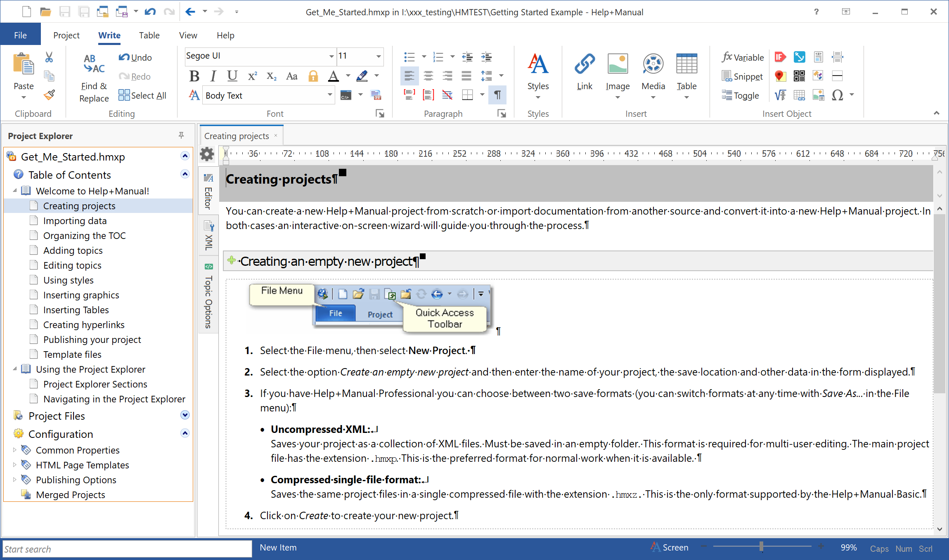Viewport: 949px width, 560px height.
Task: Open the Styles dropdown arrow
Action: click(538, 97)
